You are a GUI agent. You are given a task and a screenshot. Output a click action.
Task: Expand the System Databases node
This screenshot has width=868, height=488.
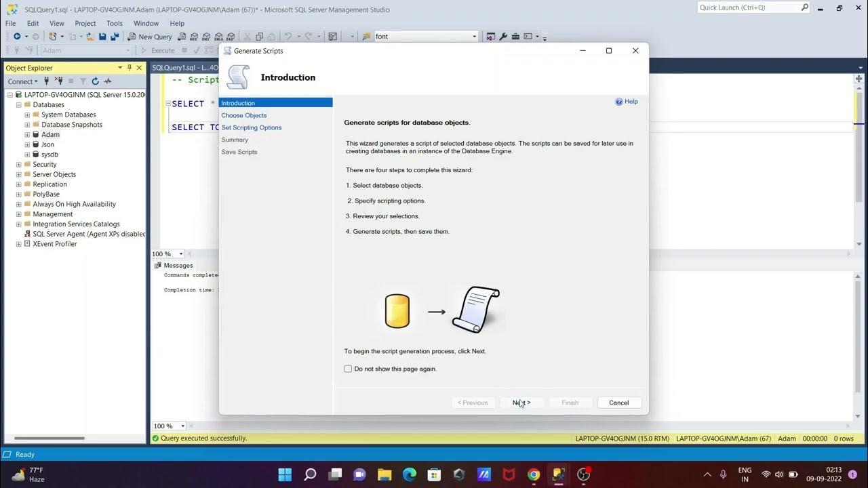click(27, 115)
